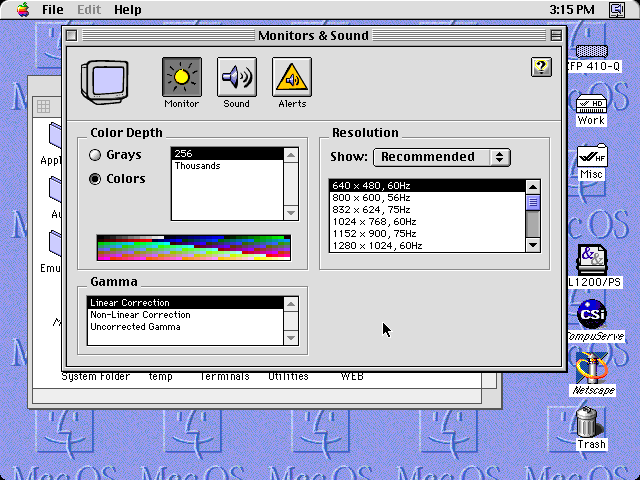This screenshot has width=640, height=480.
Task: Open the Alerts settings panel
Action: [292, 77]
